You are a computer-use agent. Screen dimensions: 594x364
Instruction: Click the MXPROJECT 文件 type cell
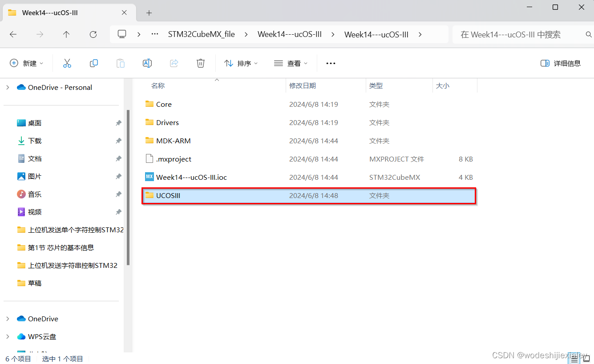(x=397, y=159)
